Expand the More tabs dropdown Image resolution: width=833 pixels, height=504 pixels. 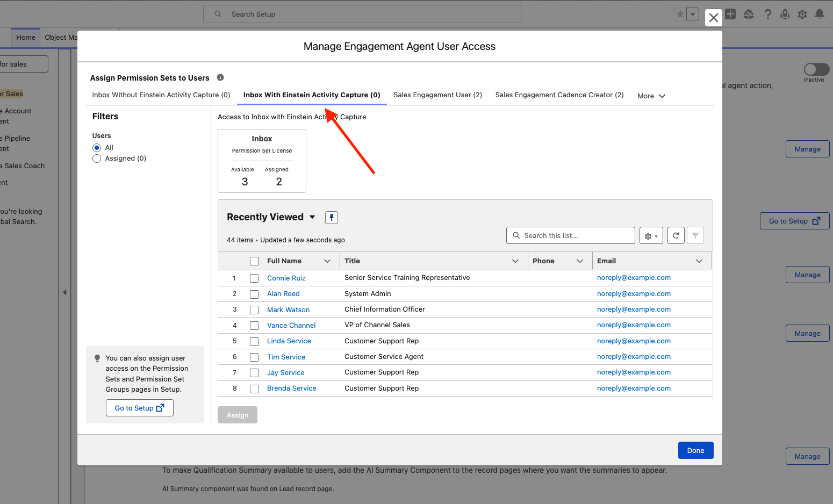651,96
